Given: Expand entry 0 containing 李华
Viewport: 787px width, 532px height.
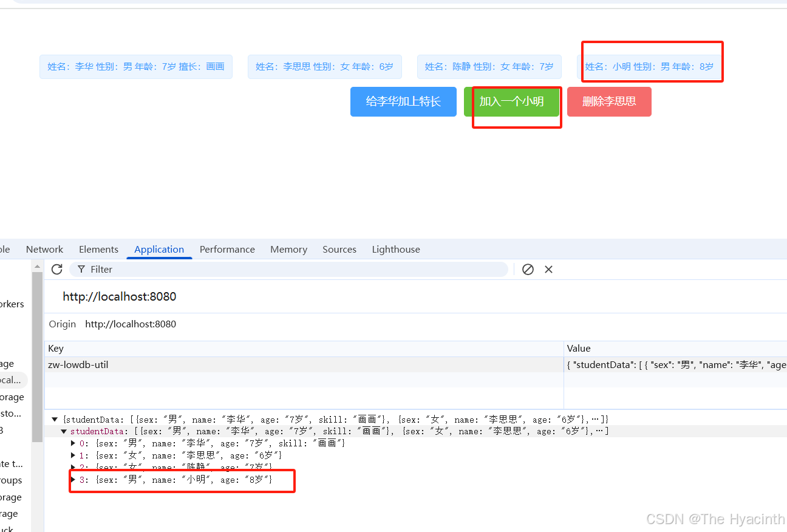Looking at the screenshot, I should [73, 443].
